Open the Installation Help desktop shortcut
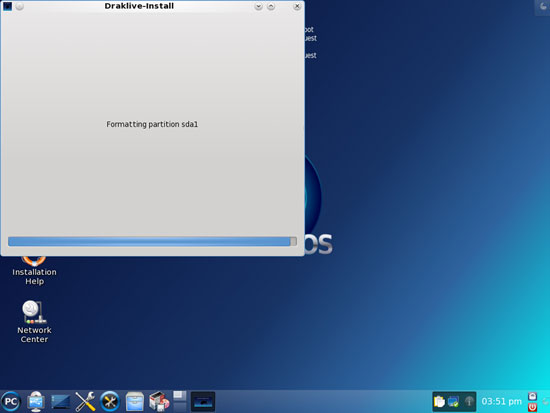This screenshot has width=550, height=413. pos(34,272)
